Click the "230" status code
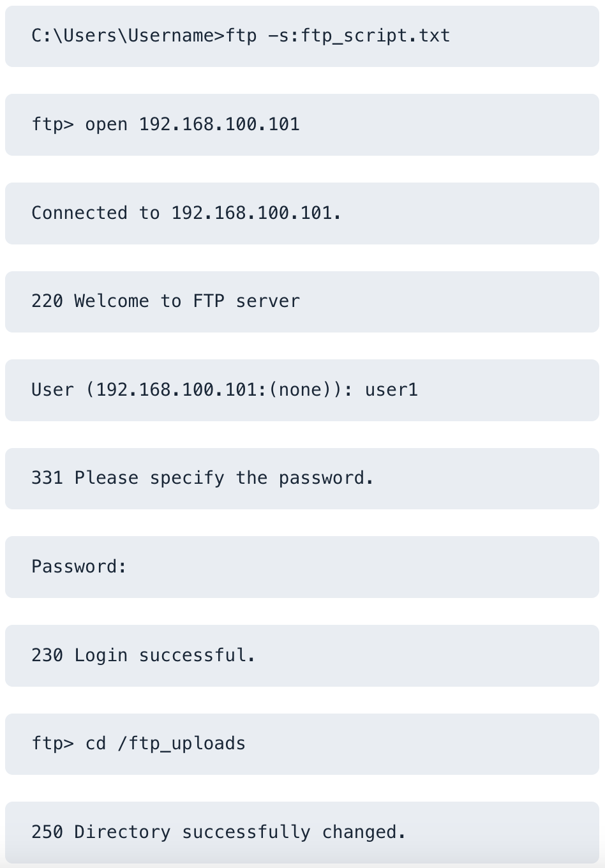 (x=47, y=655)
